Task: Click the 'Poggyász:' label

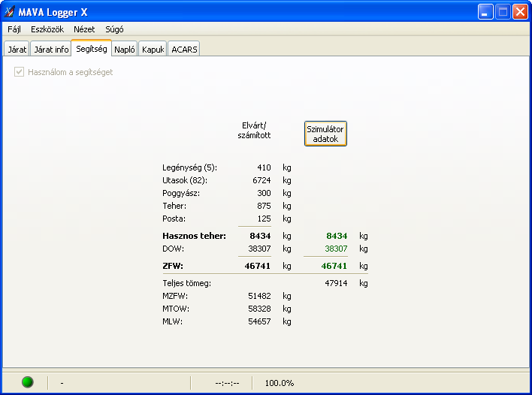Action: click(181, 193)
